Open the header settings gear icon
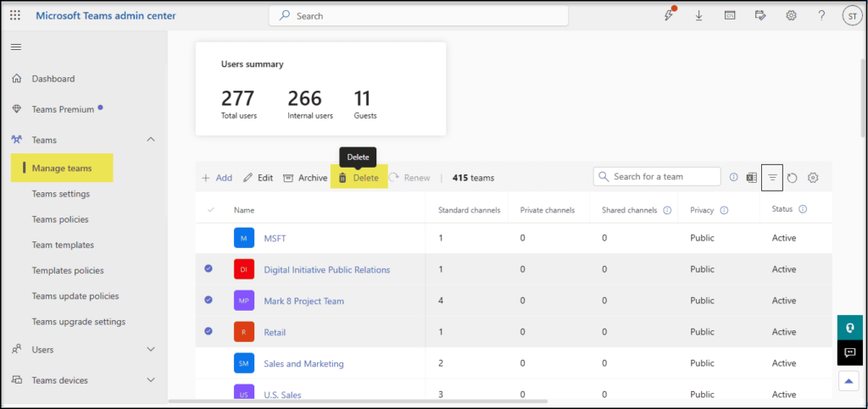The width and height of the screenshot is (868, 409). [791, 15]
